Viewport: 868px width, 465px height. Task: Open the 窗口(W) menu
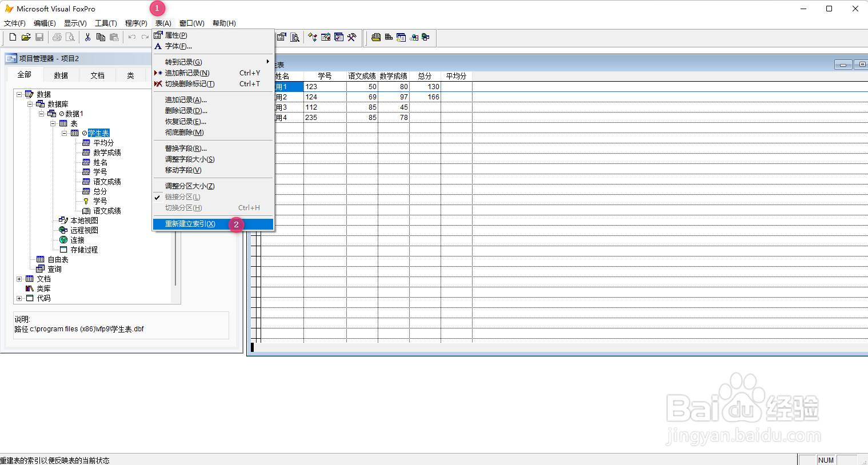coord(192,23)
